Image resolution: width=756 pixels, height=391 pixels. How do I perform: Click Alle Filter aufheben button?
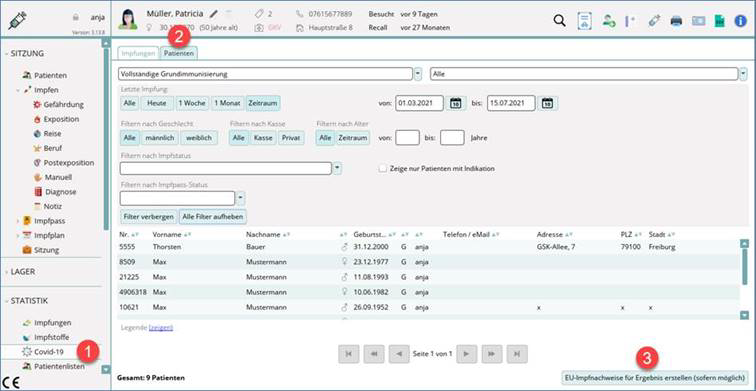click(213, 217)
